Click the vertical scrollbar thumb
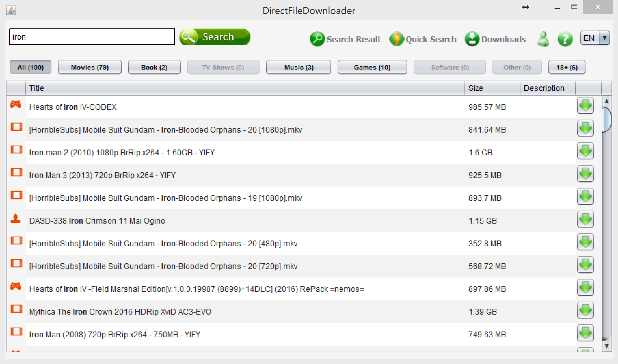 [x=606, y=119]
